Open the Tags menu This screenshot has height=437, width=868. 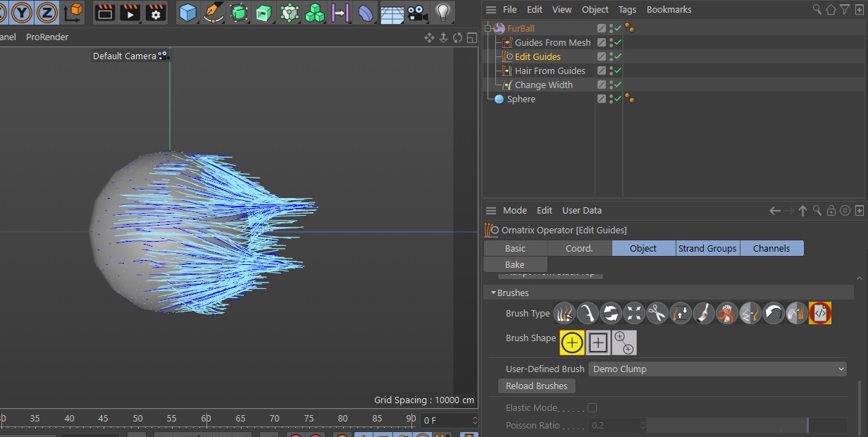pyautogui.click(x=627, y=10)
